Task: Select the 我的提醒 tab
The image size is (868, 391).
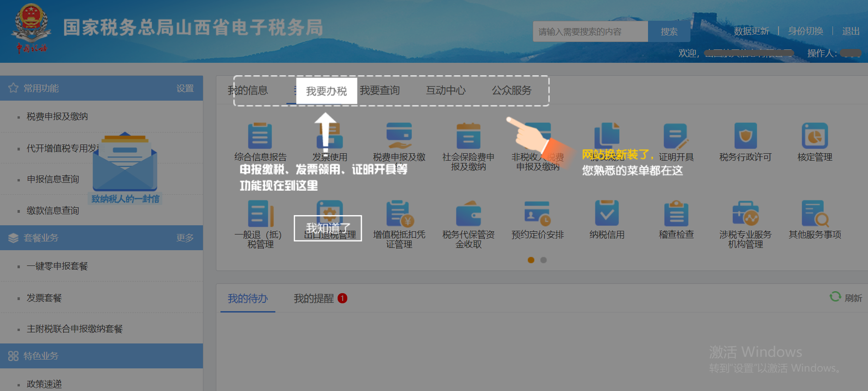Action: pos(314,299)
